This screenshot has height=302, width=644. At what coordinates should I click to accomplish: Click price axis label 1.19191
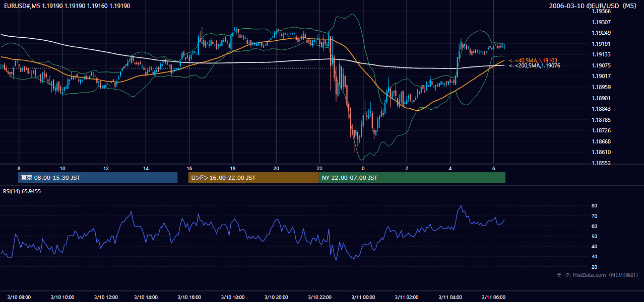(x=601, y=44)
